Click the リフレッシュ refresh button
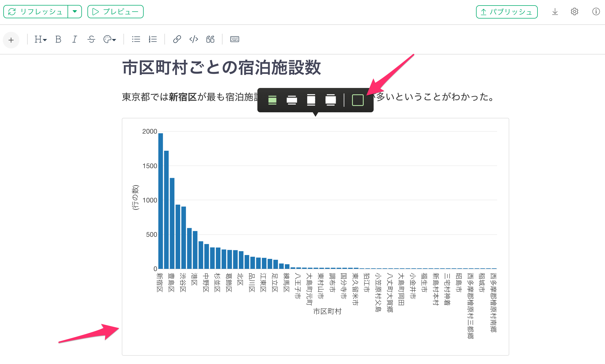 36,12
